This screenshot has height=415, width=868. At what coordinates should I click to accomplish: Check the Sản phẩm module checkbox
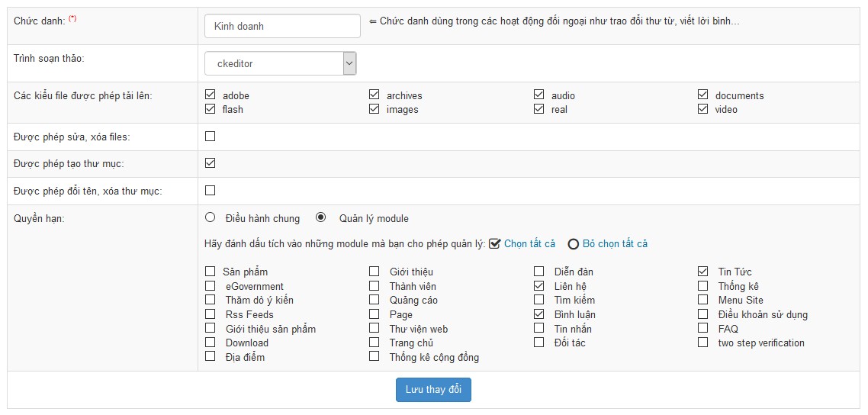pyautogui.click(x=210, y=271)
